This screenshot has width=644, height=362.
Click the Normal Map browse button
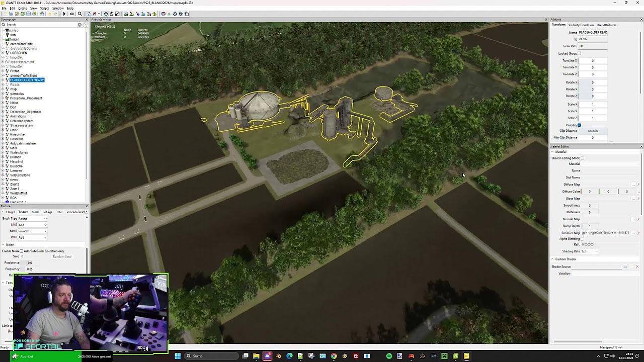(x=633, y=219)
